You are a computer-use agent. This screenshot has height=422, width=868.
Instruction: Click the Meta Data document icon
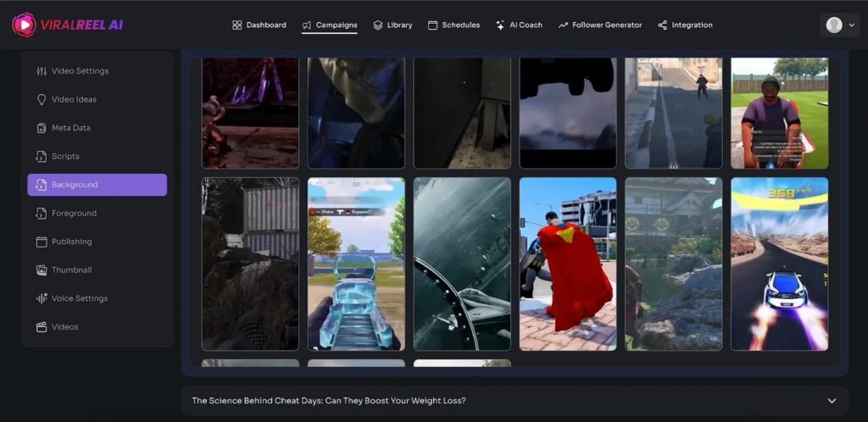pos(42,128)
